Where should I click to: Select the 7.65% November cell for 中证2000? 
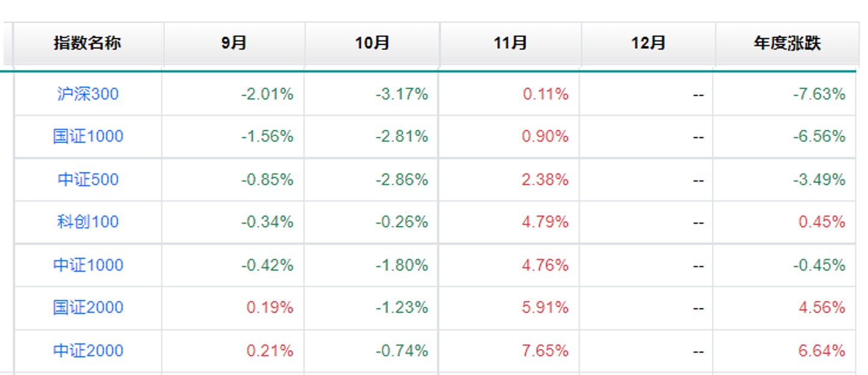point(545,350)
